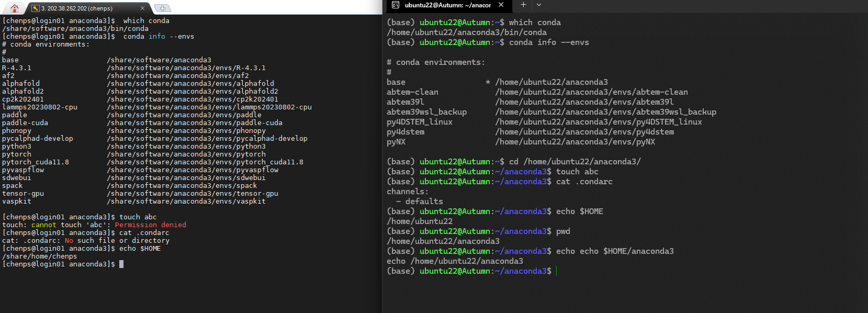Click the py4DSTEM_linux environment name
Viewport: 868px width, 313px height.
tap(420, 122)
